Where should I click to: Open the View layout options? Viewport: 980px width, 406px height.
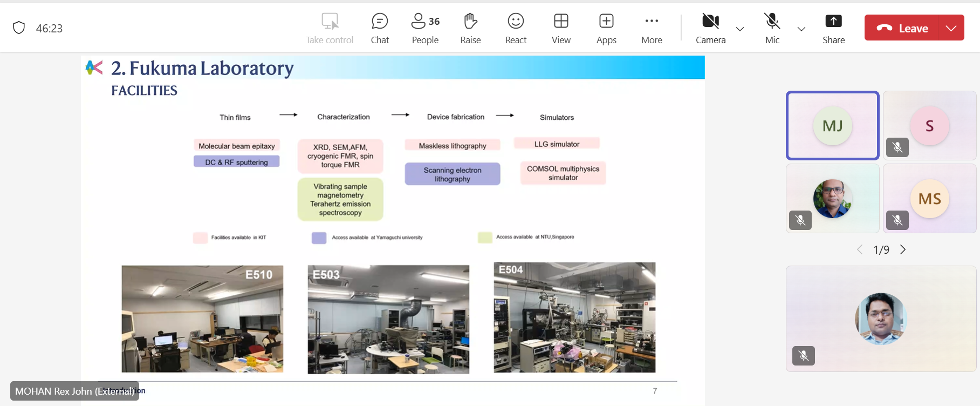click(x=561, y=28)
